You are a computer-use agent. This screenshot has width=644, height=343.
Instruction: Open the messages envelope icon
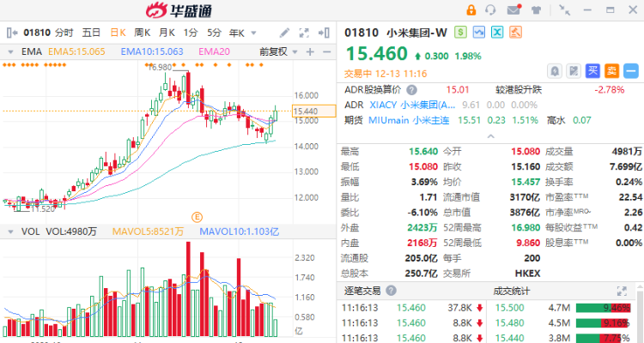[513, 9]
